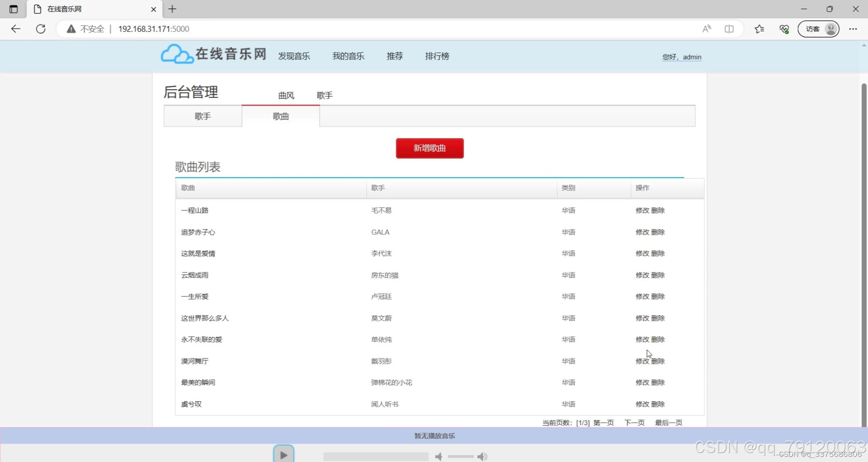Open the browser favorites star icon
The image size is (868, 462).
(x=759, y=29)
